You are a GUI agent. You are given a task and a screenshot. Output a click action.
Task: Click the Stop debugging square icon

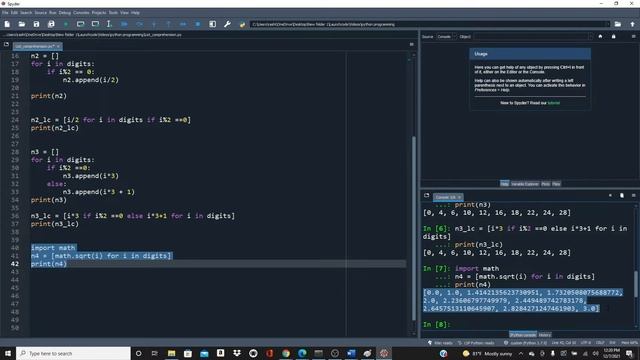coord(198,24)
